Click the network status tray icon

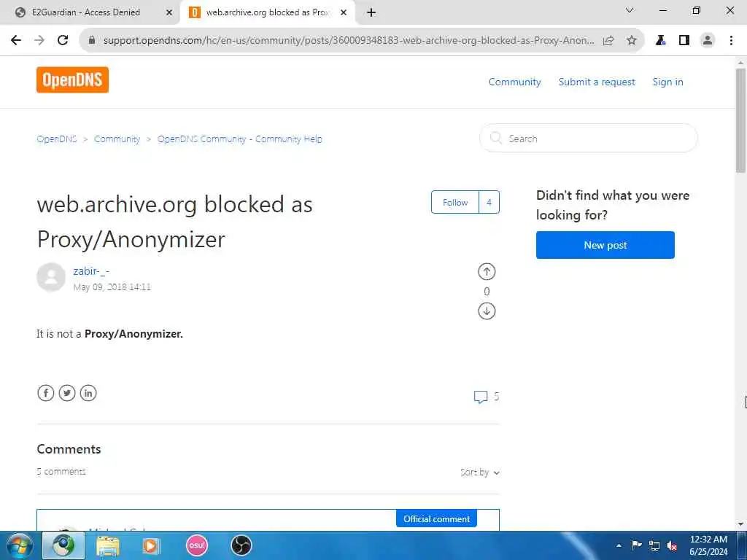[x=654, y=545]
